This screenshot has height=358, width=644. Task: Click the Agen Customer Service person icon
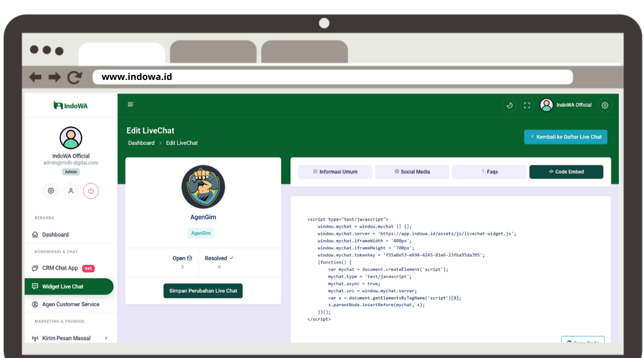point(35,304)
